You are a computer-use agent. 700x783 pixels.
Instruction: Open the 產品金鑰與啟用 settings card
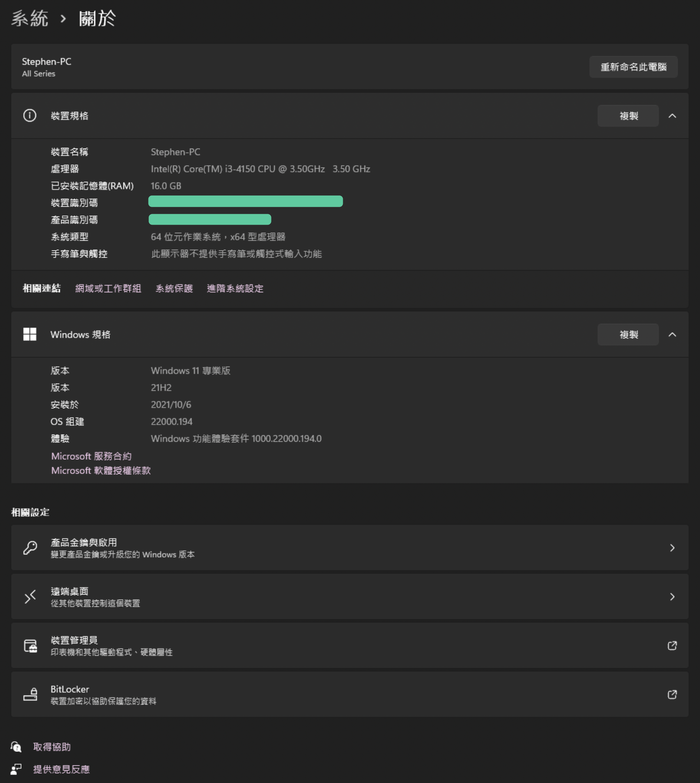(350, 548)
